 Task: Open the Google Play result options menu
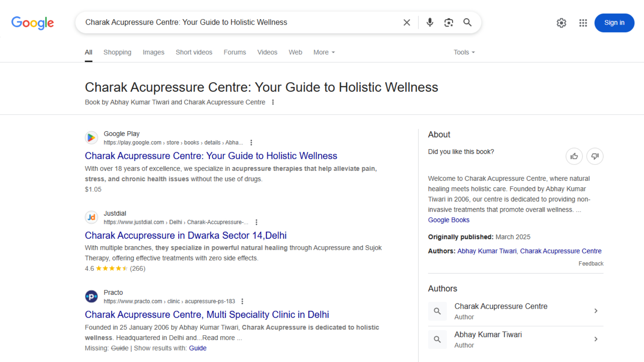pyautogui.click(x=251, y=142)
